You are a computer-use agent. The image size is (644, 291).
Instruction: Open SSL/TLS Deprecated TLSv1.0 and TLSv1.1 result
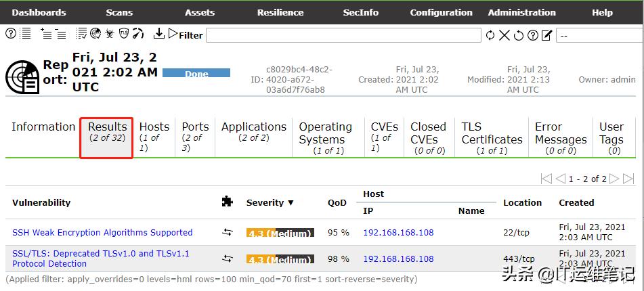tap(101, 259)
